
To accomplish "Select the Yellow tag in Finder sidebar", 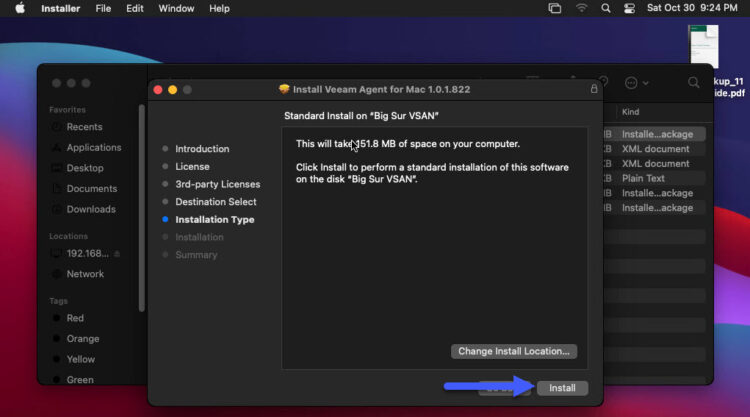I will pos(80,359).
